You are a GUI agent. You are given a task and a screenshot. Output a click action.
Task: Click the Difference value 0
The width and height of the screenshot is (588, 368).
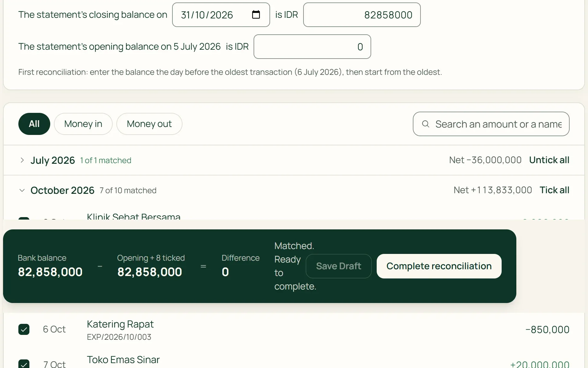coord(225,272)
